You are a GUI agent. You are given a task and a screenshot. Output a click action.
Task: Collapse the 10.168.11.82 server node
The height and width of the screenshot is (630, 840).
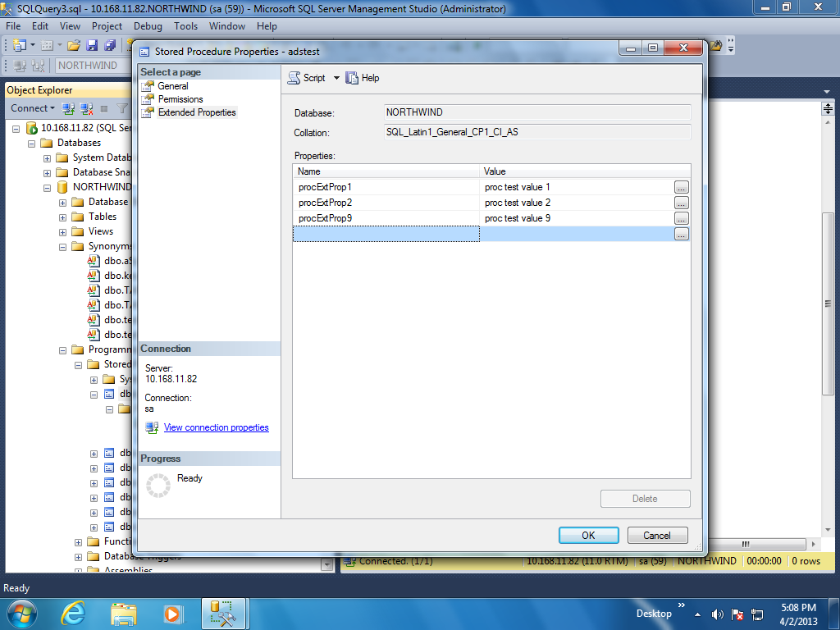coord(16,129)
